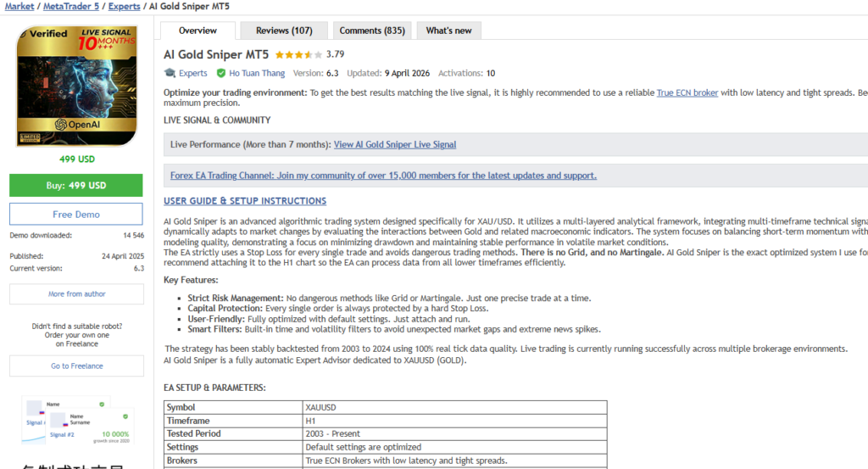The width and height of the screenshot is (868, 469).
Task: Click the green 499 USD price text
Action: [x=77, y=159]
